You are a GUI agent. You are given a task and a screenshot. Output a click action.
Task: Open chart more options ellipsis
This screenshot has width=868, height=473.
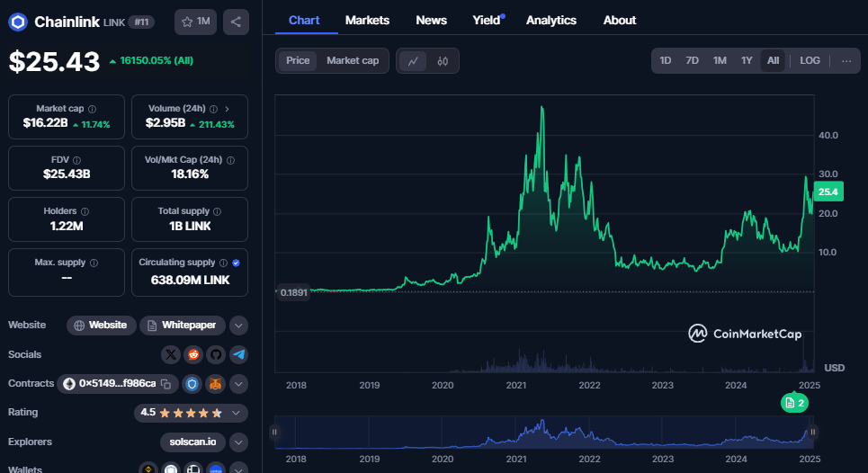click(846, 61)
